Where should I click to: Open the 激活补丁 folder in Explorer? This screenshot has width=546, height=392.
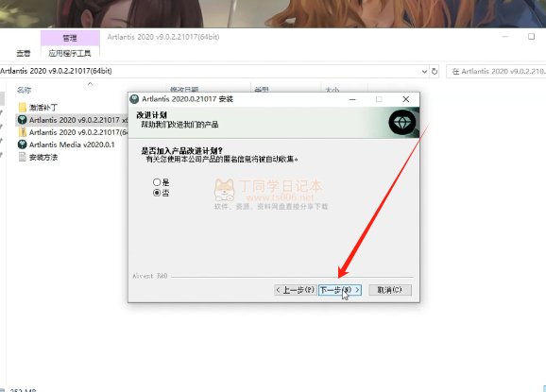click(38, 107)
